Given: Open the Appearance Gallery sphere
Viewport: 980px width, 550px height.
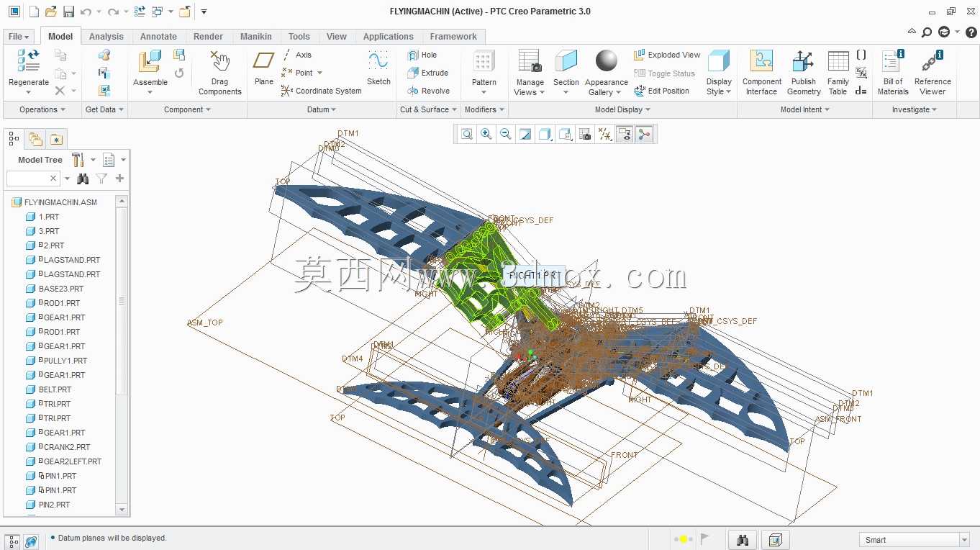Looking at the screenshot, I should pyautogui.click(x=607, y=61).
